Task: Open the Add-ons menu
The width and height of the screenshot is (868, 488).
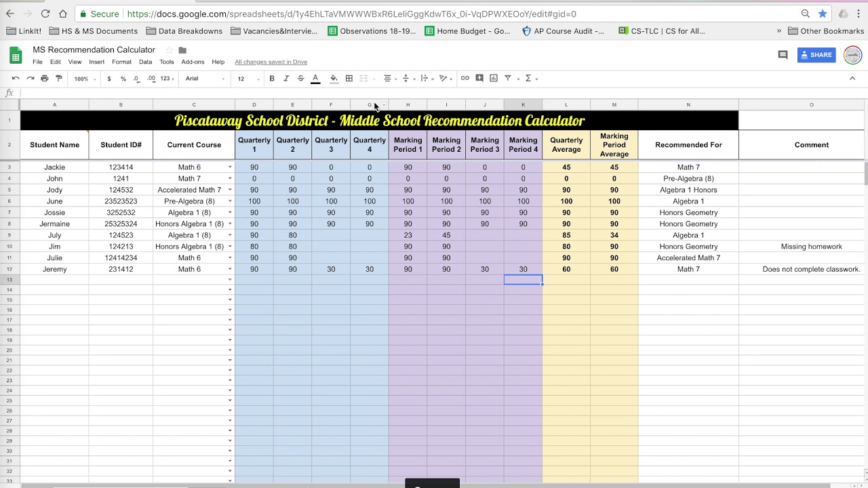Action: click(x=193, y=62)
